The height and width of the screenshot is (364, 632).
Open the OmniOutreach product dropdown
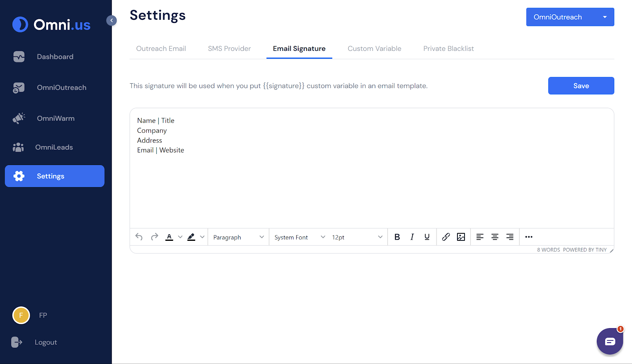tap(570, 17)
